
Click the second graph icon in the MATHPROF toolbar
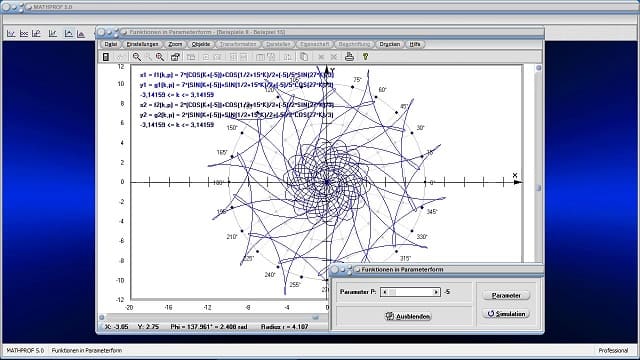point(24,33)
